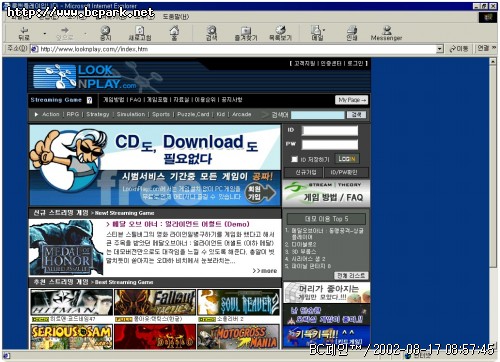Select the Sports game category

[x=161, y=114]
